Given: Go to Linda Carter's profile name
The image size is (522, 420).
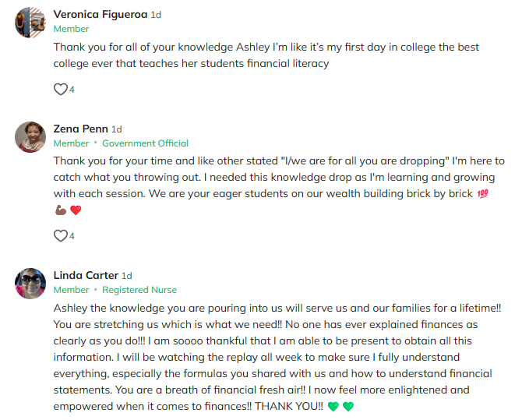Looking at the screenshot, I should click(x=86, y=275).
